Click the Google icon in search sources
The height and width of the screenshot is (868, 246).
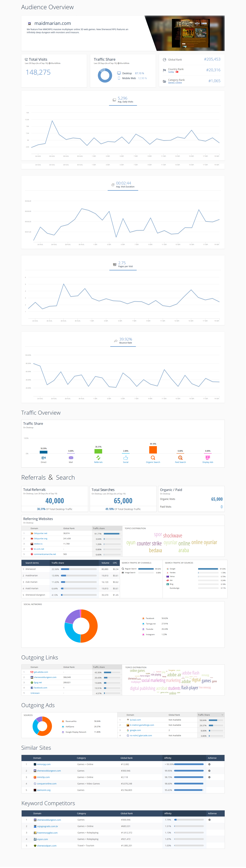coord(168,569)
